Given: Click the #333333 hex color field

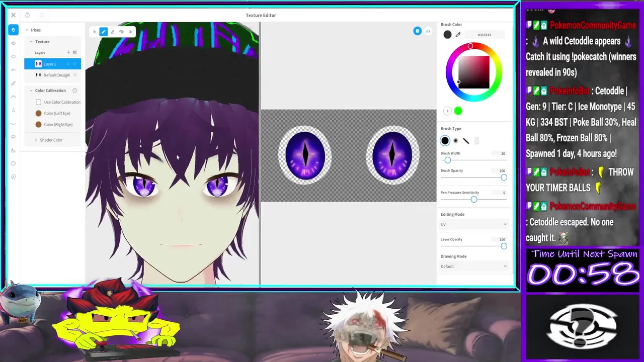Looking at the screenshot, I should (485, 35).
